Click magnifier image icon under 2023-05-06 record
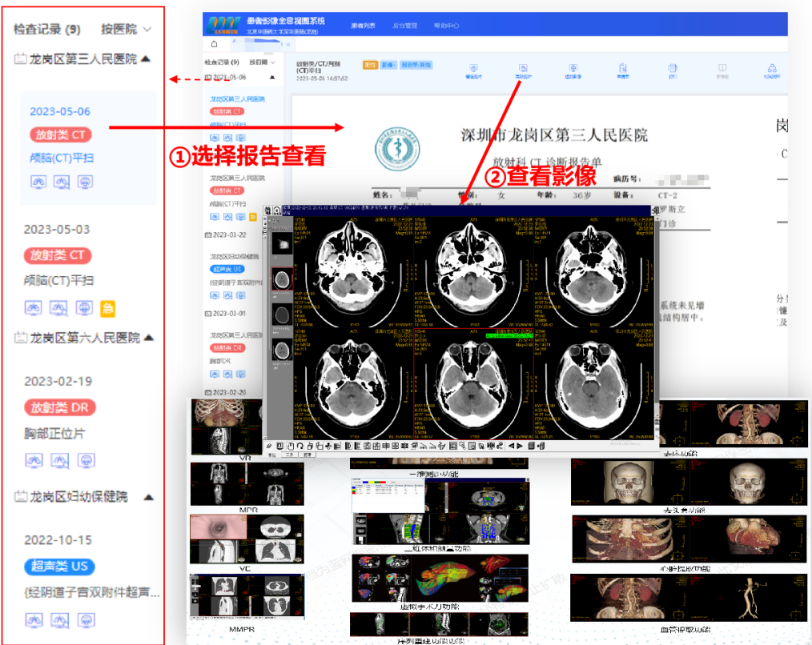This screenshot has height=645, width=812. pyautogui.click(x=61, y=182)
